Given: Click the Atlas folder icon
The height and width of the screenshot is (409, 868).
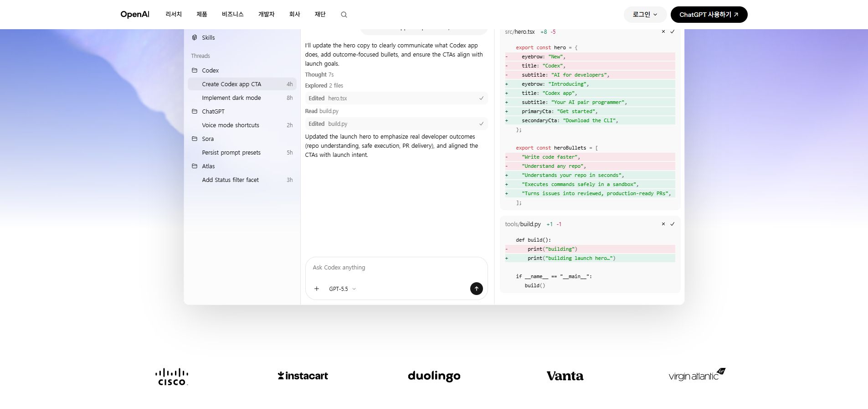Looking at the screenshot, I should point(195,166).
